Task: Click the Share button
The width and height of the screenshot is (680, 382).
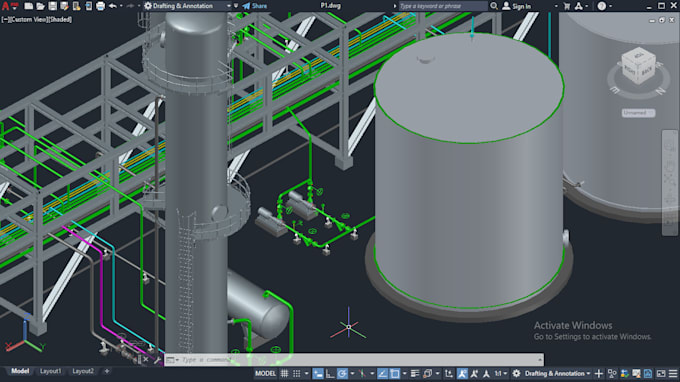Action: pyautogui.click(x=255, y=6)
